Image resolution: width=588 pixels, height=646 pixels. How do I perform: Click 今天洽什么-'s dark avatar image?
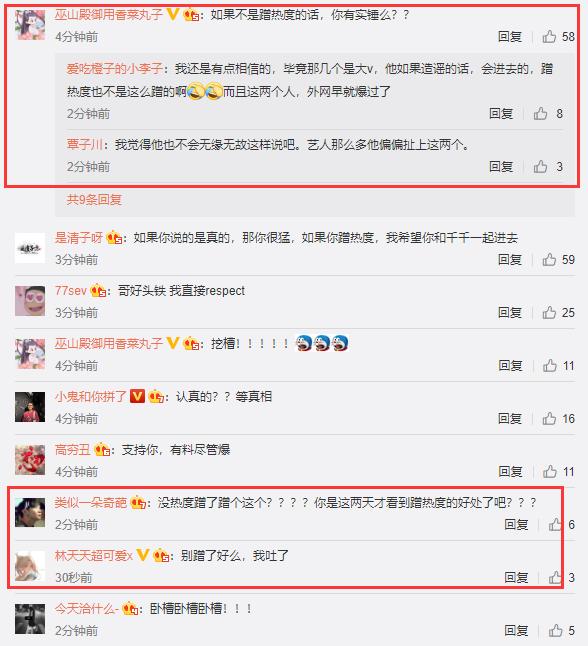click(30, 619)
